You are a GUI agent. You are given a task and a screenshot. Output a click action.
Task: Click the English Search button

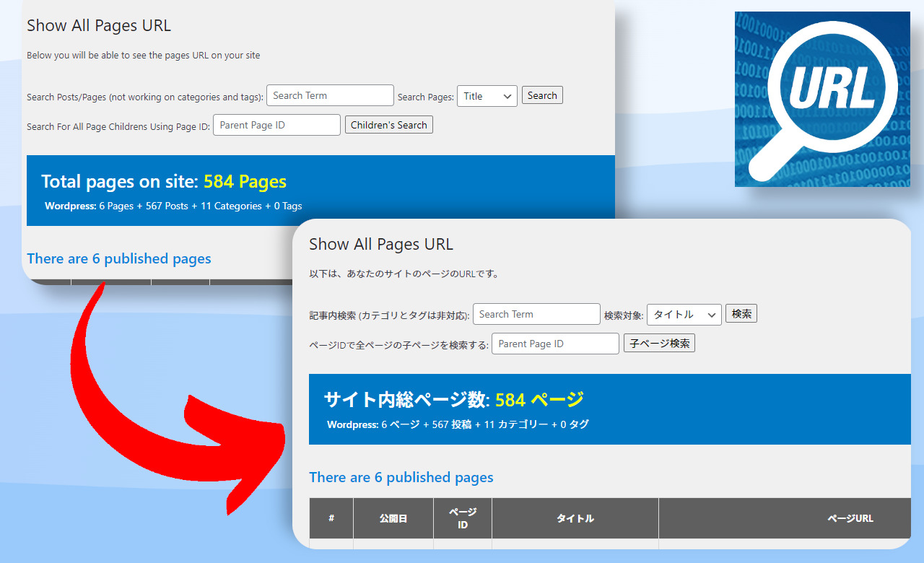point(542,95)
